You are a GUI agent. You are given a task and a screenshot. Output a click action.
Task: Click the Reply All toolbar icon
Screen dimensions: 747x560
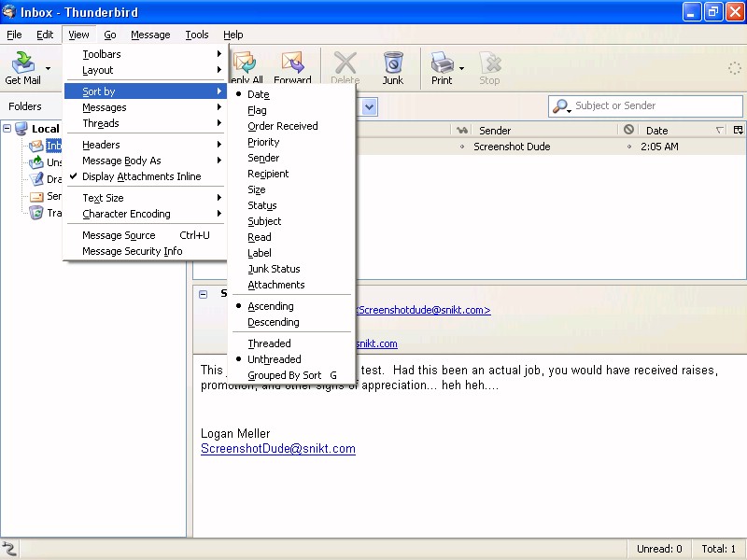(244, 62)
